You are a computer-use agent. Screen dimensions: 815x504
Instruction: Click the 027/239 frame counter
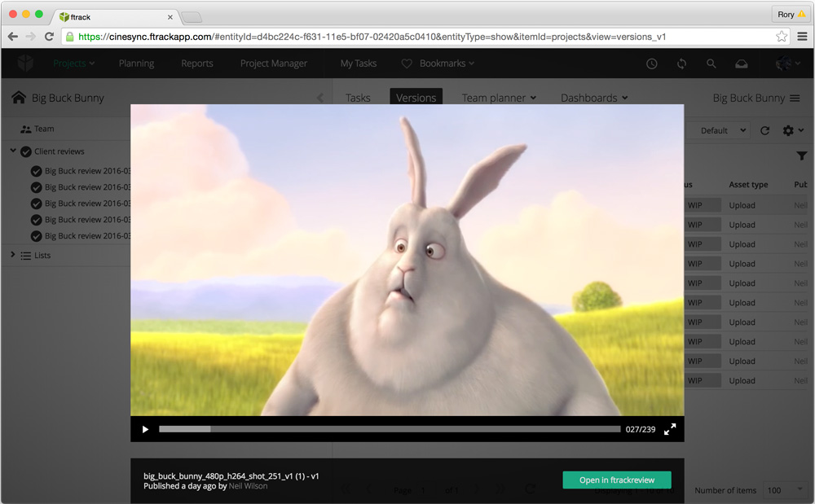[x=641, y=429]
